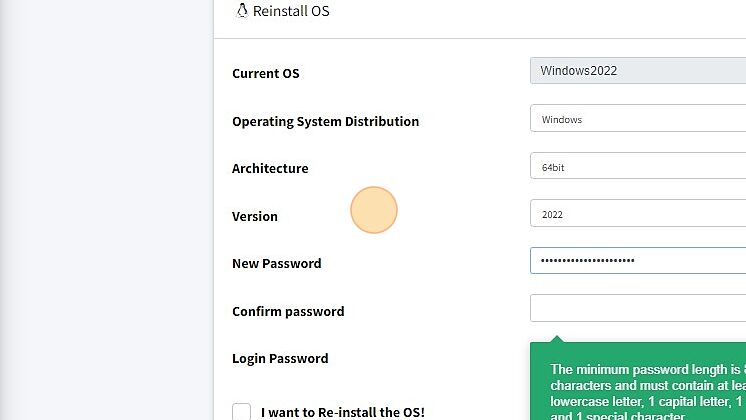Open the Architecture dropdown showing 64bit

638,166
